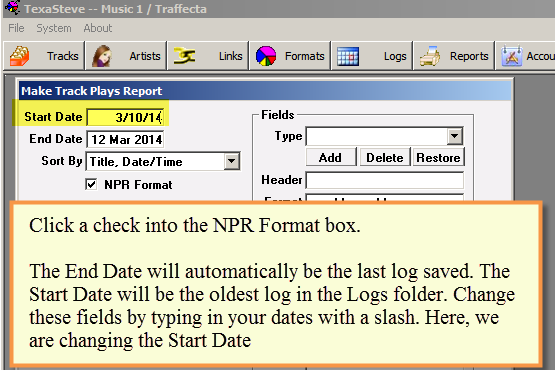
Task: Click the Accounts toolbar button
Action: point(526,56)
